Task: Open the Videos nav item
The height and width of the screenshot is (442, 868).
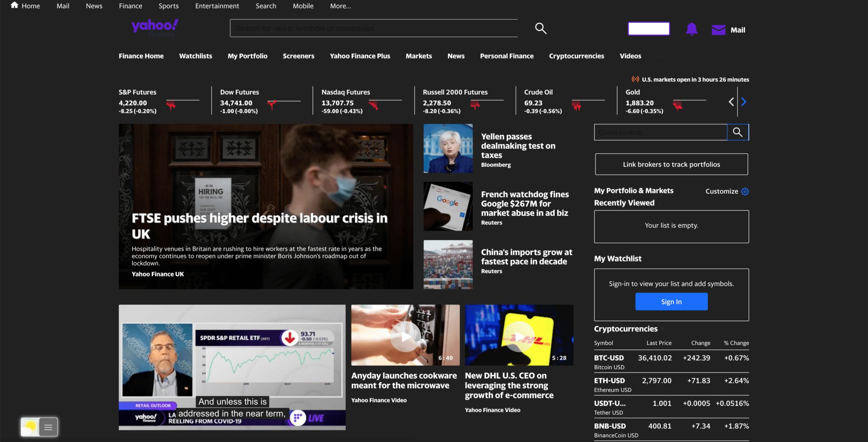Action: (x=630, y=56)
